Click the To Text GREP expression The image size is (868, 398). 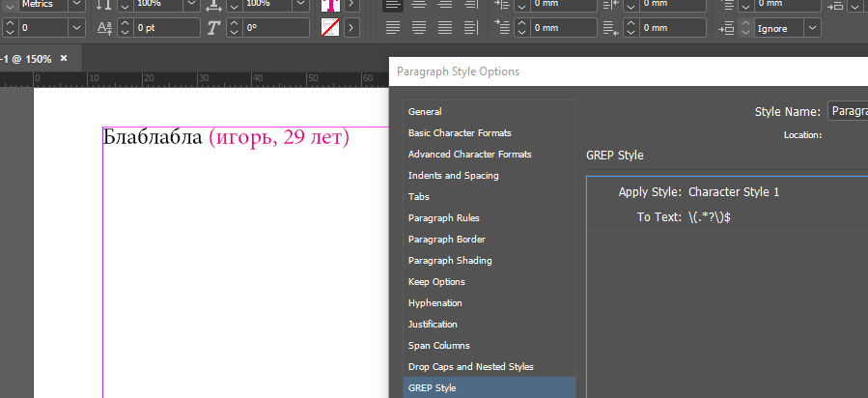click(709, 217)
